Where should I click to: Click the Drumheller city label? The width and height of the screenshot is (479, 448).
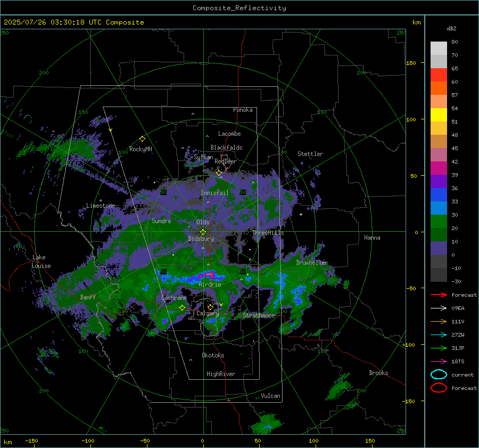tap(312, 263)
